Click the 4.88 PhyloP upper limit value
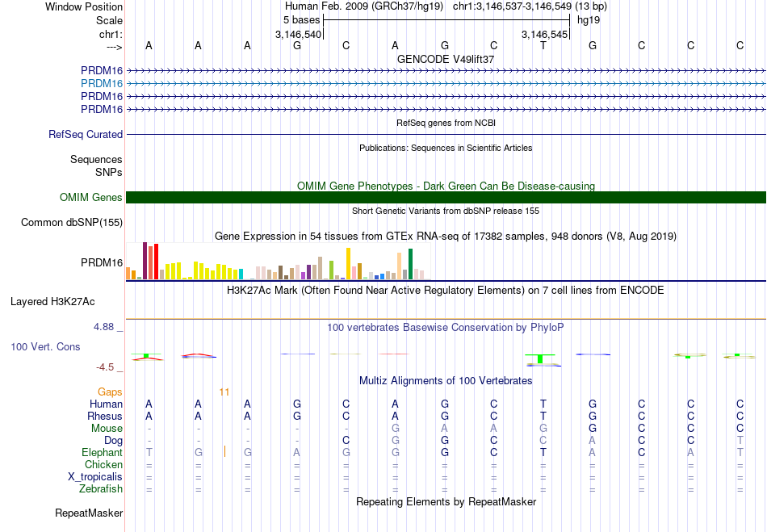The image size is (767, 532). pyautogui.click(x=103, y=327)
